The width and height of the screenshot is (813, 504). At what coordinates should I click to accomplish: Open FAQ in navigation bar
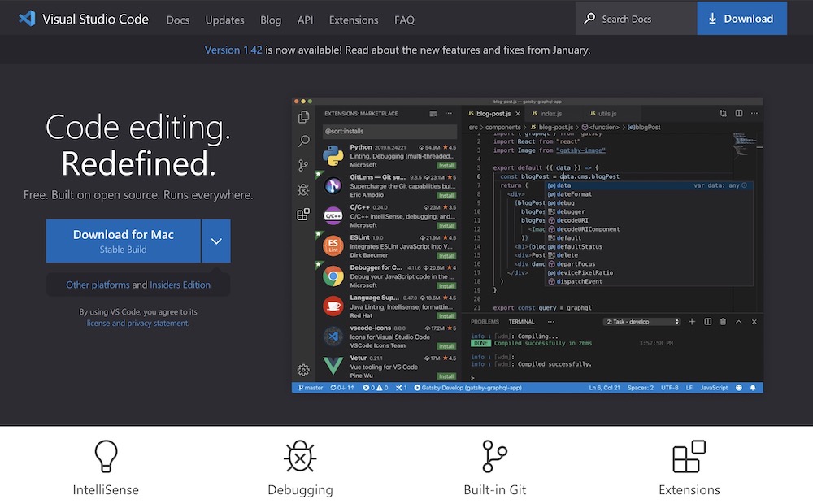(404, 20)
